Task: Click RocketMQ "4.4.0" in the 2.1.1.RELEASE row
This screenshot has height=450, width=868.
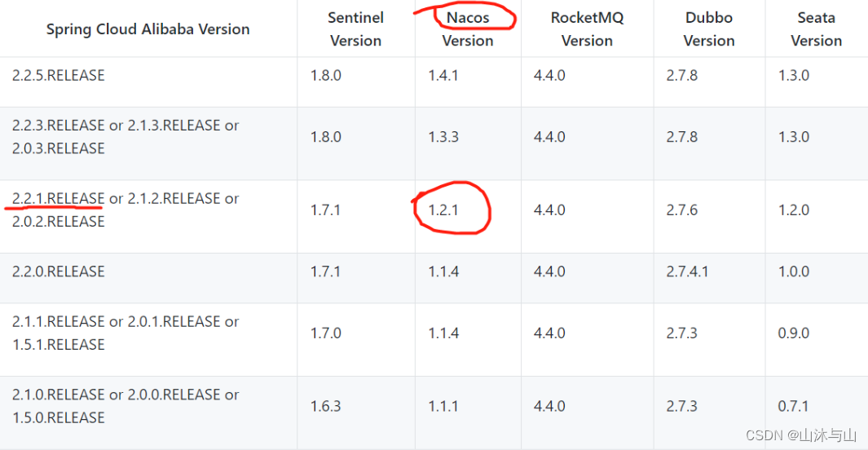Action: (549, 333)
